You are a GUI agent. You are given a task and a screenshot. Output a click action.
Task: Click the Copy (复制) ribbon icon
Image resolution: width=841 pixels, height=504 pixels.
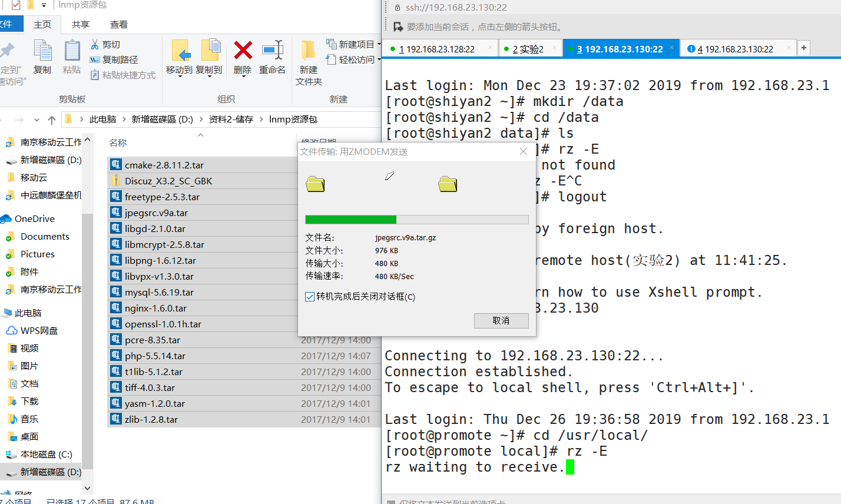click(x=42, y=51)
